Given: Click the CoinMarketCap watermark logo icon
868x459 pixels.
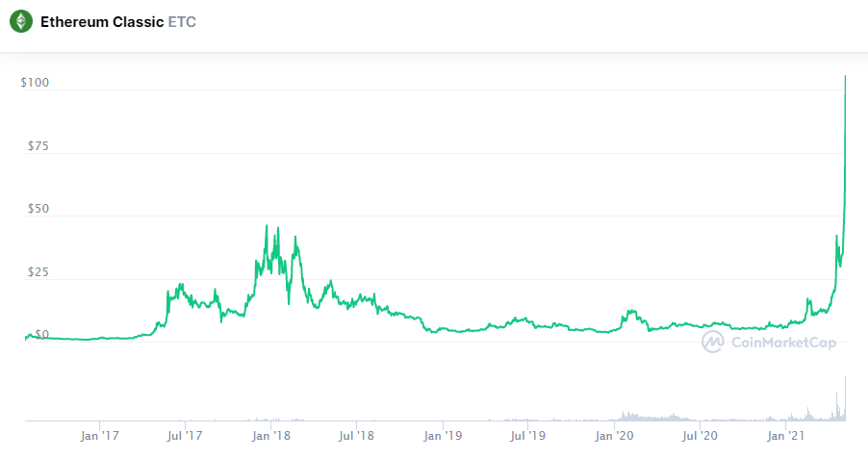Looking at the screenshot, I should click(x=712, y=342).
